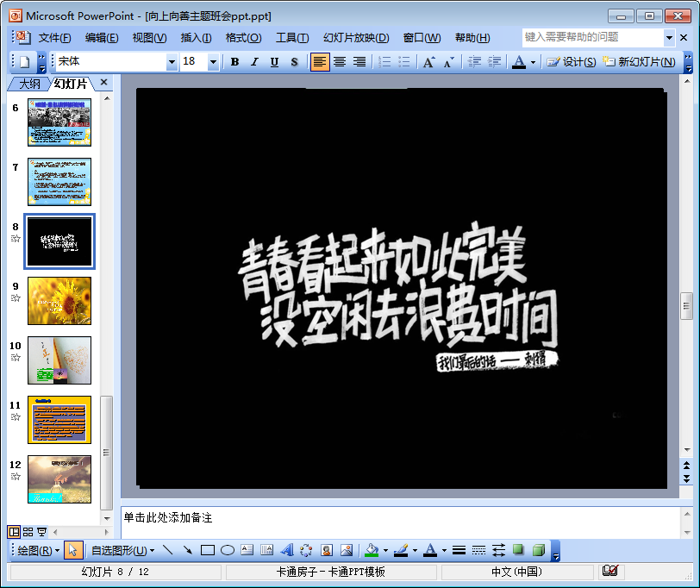This screenshot has height=588, width=700.
Task: Click the Increase Indent icon
Action: 494,62
